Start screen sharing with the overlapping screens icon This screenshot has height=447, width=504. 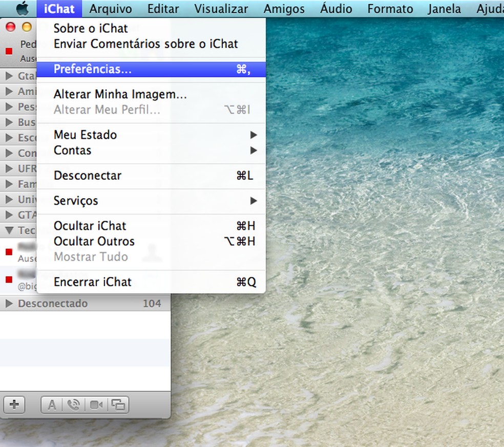click(x=118, y=405)
